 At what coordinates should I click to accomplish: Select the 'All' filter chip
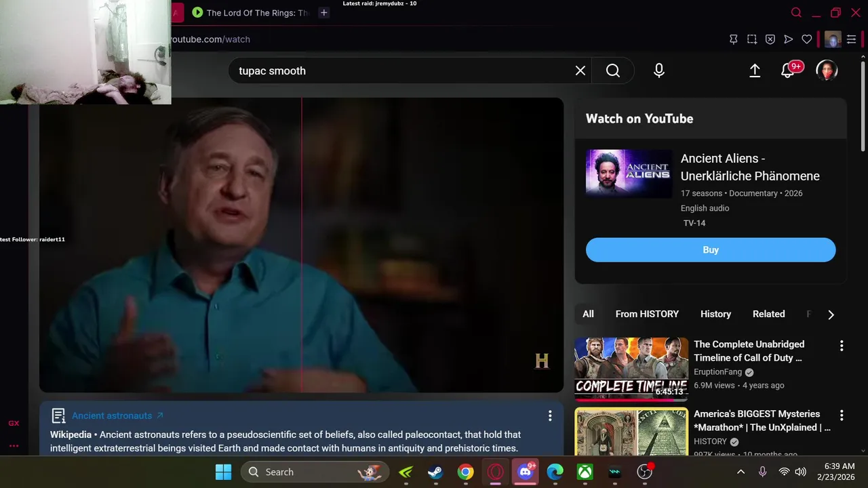coord(588,314)
